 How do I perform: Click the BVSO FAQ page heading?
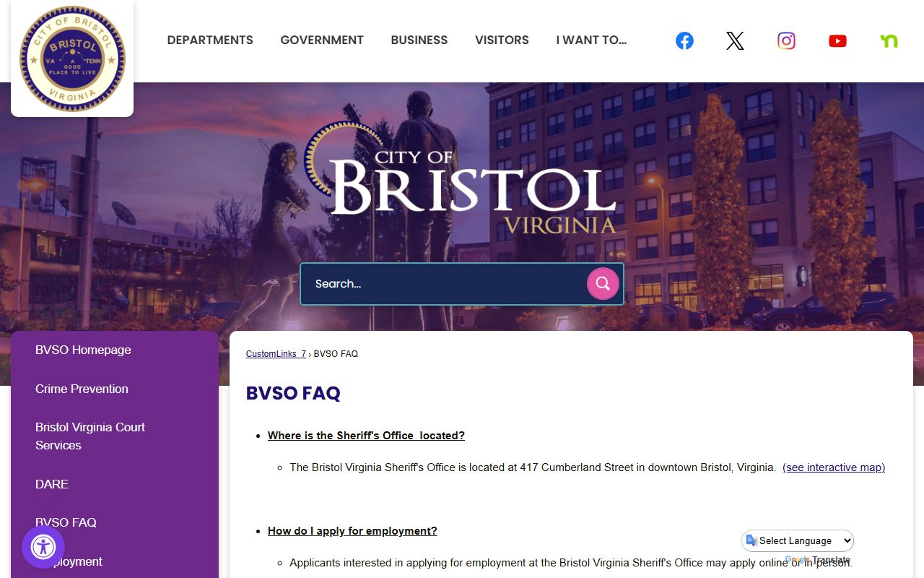(293, 393)
